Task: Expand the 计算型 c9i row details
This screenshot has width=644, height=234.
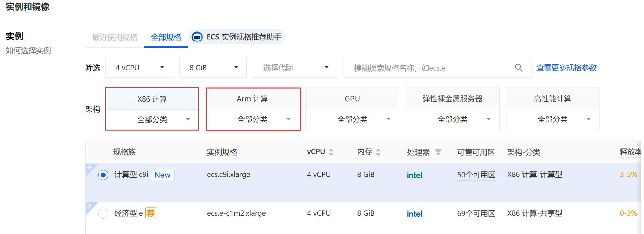Action: pos(89,167)
